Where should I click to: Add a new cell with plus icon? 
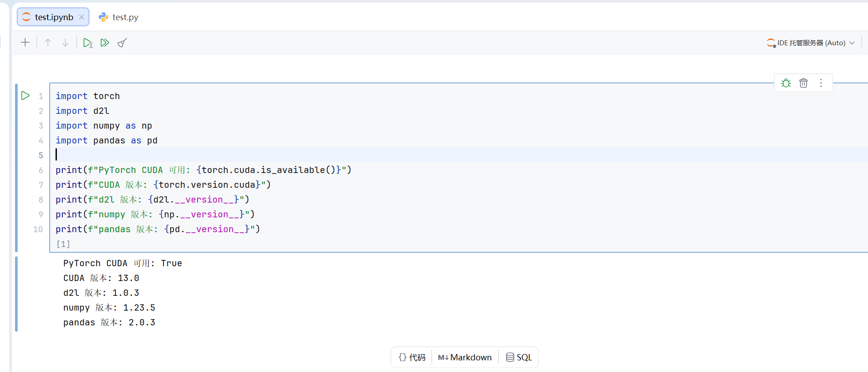pyautogui.click(x=25, y=43)
